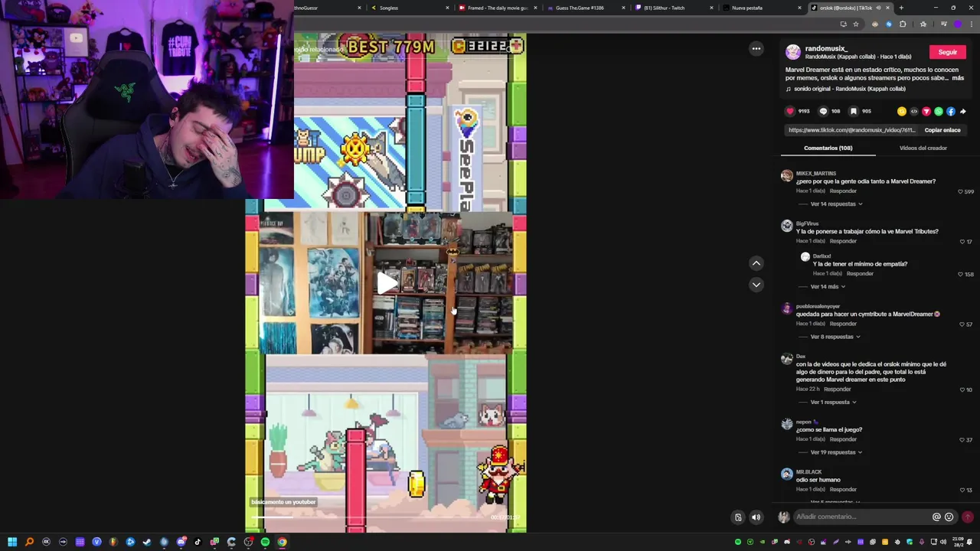Image resolution: width=980 pixels, height=551 pixels.
Task: Like Darlixxl reply with 158 likes
Action: [x=961, y=274]
